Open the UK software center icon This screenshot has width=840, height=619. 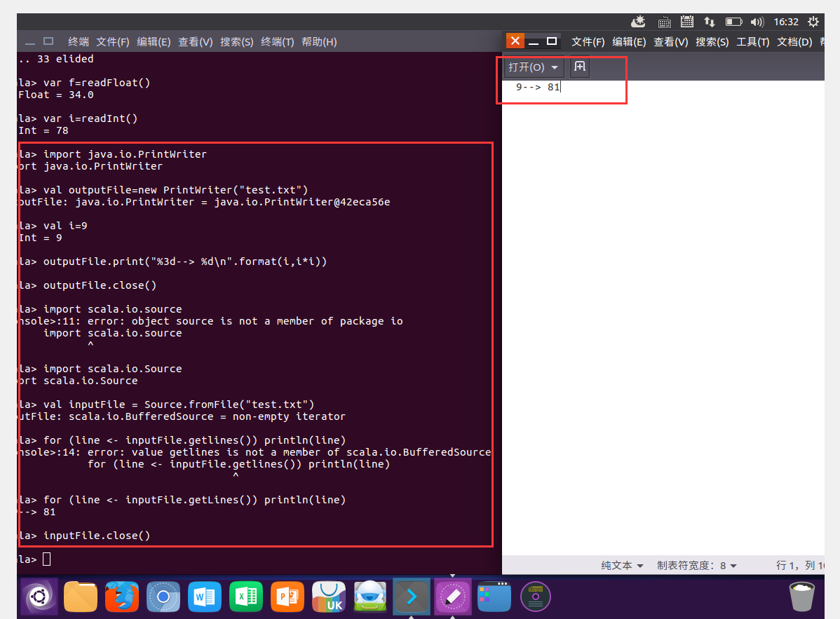329,597
